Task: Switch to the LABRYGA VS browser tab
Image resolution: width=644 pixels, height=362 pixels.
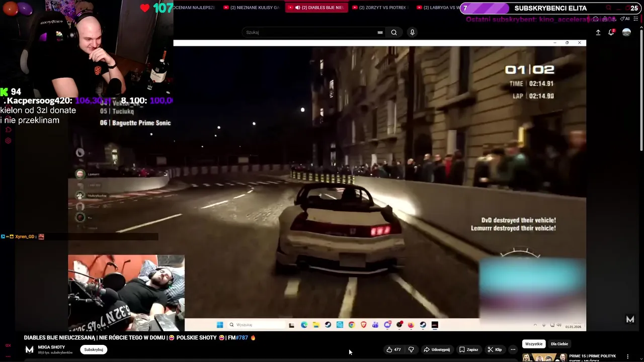Action: (438, 8)
